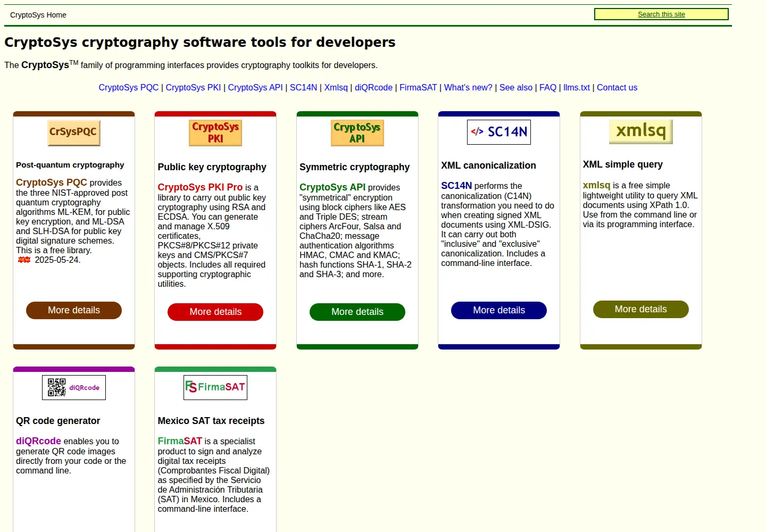Image resolution: width=766 pixels, height=532 pixels.
Task: Follow the bold xmlsq link in card text
Action: pos(597,185)
